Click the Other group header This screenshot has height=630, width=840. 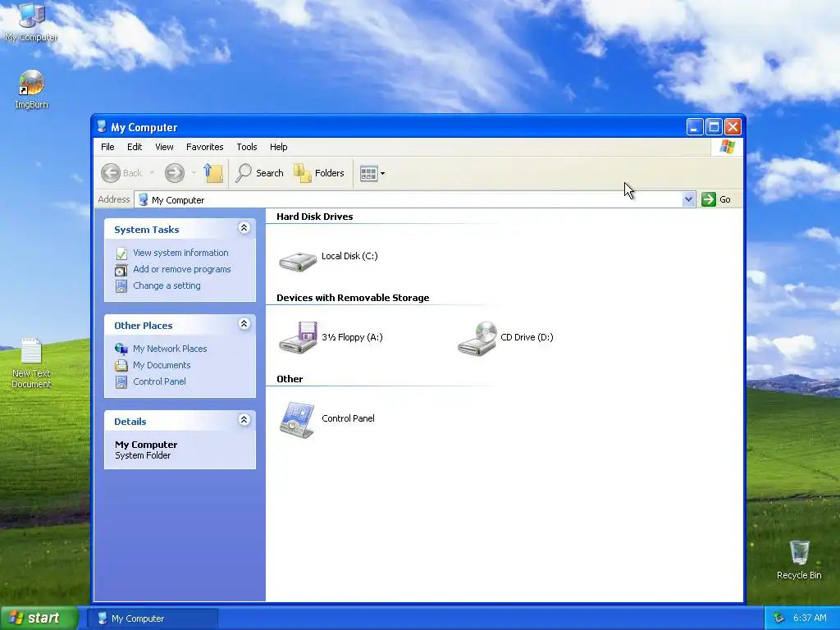(290, 379)
